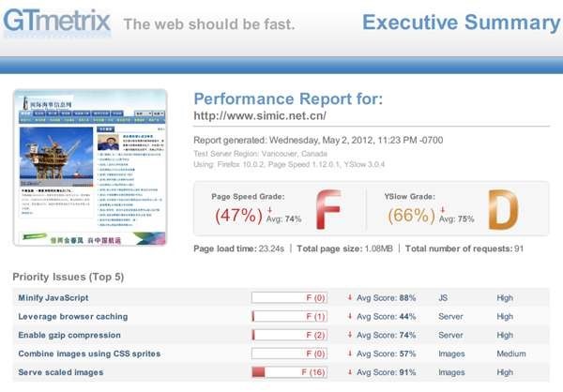Screen dimensions: 563x392
Task: Open Combine images using CSS sprites
Action: (x=89, y=354)
